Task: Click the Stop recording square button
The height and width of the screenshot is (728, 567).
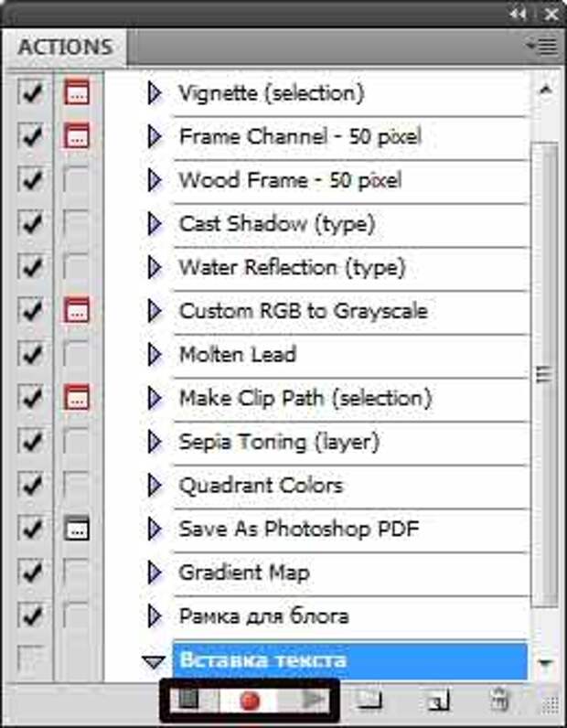Action: [x=188, y=699]
